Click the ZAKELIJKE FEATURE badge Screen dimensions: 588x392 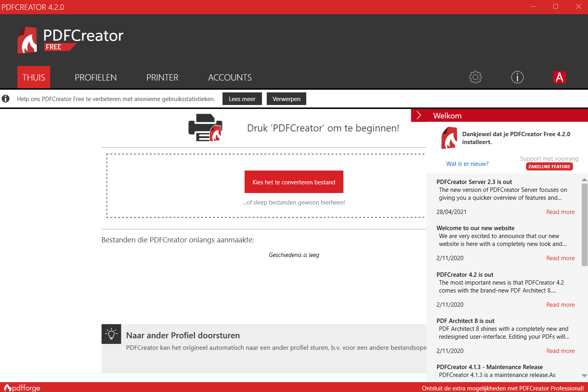pyautogui.click(x=549, y=167)
